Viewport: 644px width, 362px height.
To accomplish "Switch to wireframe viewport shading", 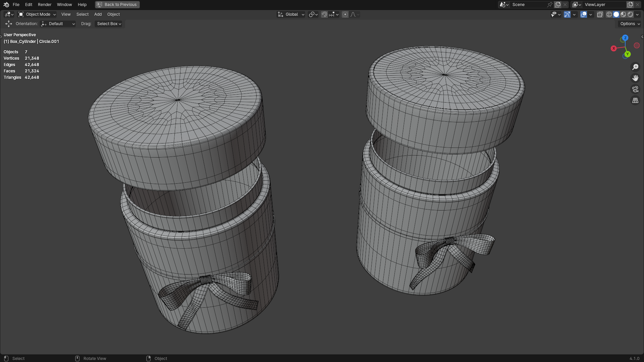I will (609, 14).
